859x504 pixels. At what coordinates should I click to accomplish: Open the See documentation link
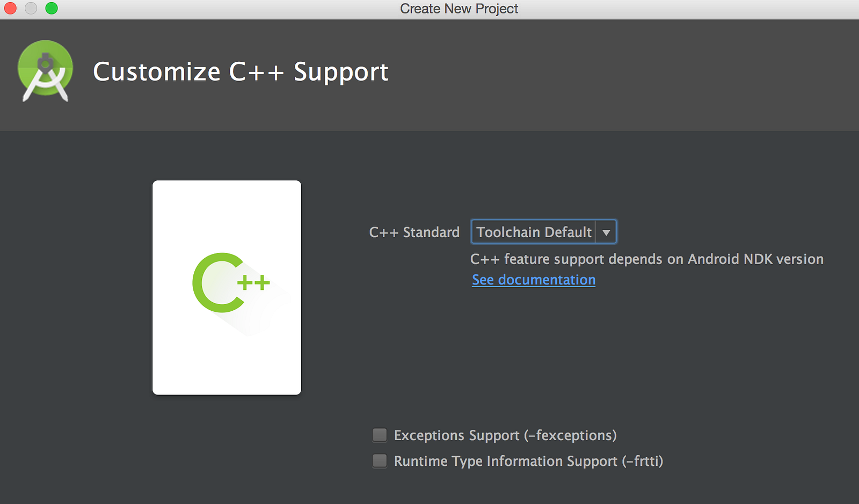coord(534,280)
